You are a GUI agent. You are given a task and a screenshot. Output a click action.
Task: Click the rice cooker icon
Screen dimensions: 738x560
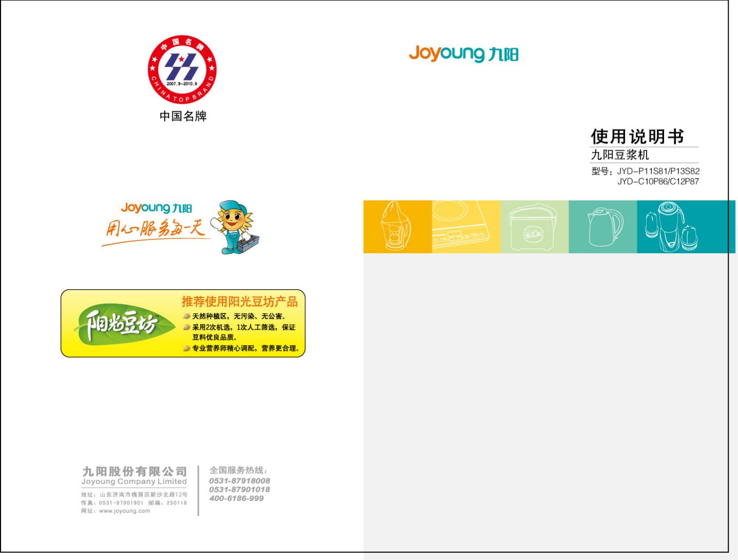point(533,228)
